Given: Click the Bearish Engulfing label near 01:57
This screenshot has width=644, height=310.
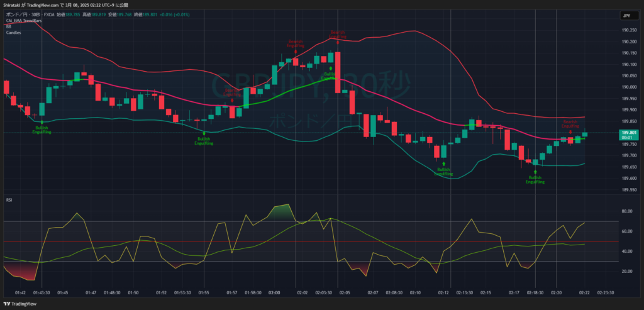Looking at the screenshot, I should coord(232,92).
